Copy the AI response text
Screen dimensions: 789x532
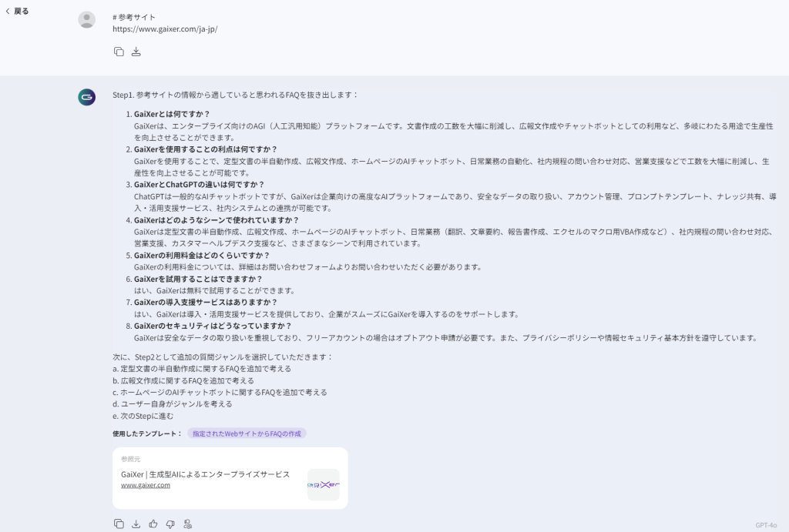click(x=119, y=524)
